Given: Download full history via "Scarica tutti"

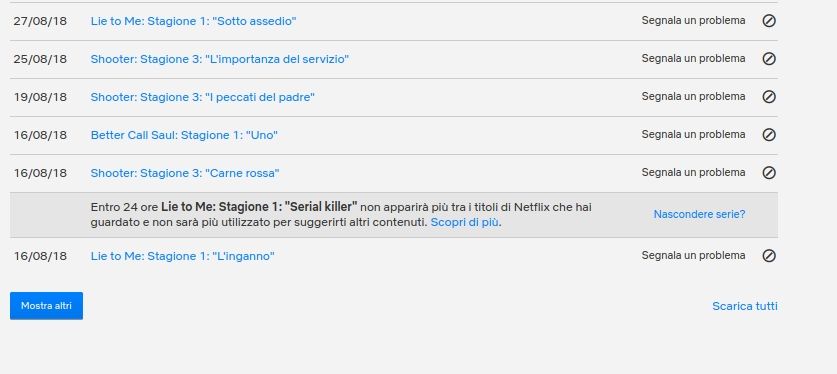Looking at the screenshot, I should tap(745, 306).
